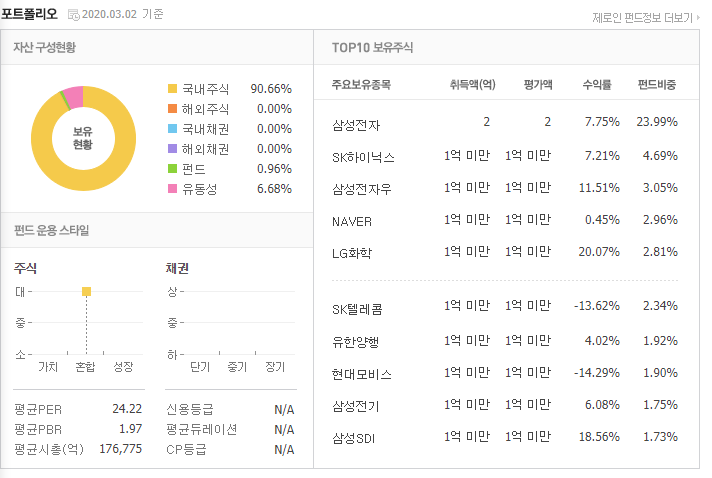The height and width of the screenshot is (478, 712).
Task: Click the orange 해외주식 legend swatch
Action: pos(172,108)
